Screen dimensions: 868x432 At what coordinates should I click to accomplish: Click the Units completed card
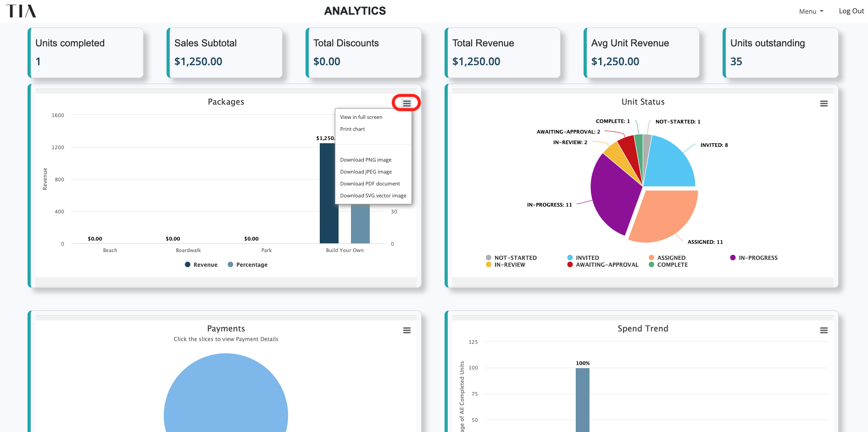pyautogui.click(x=86, y=53)
